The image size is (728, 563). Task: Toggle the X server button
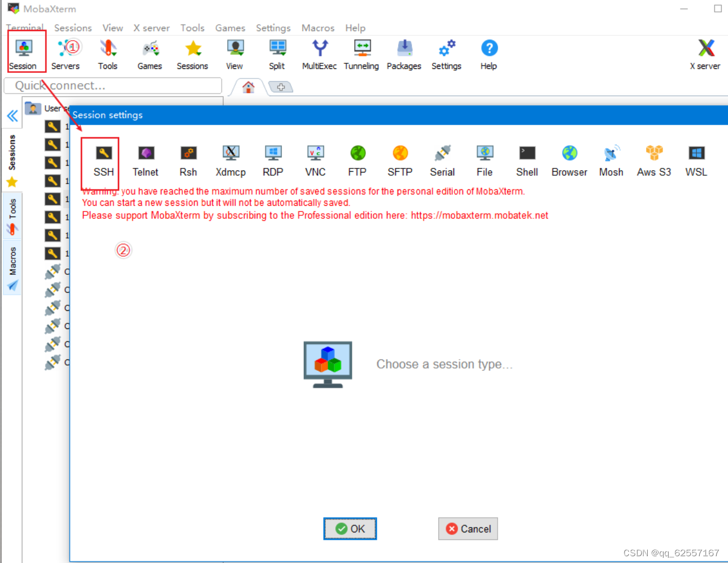pos(705,54)
